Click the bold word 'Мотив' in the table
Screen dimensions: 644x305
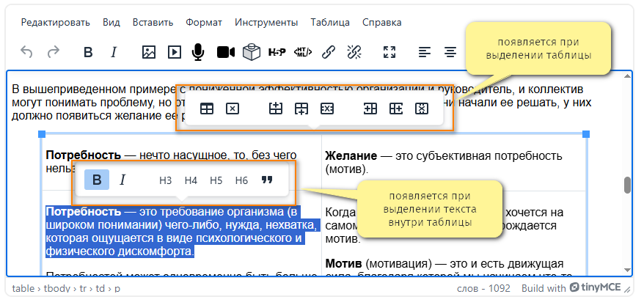pyautogui.click(x=343, y=263)
